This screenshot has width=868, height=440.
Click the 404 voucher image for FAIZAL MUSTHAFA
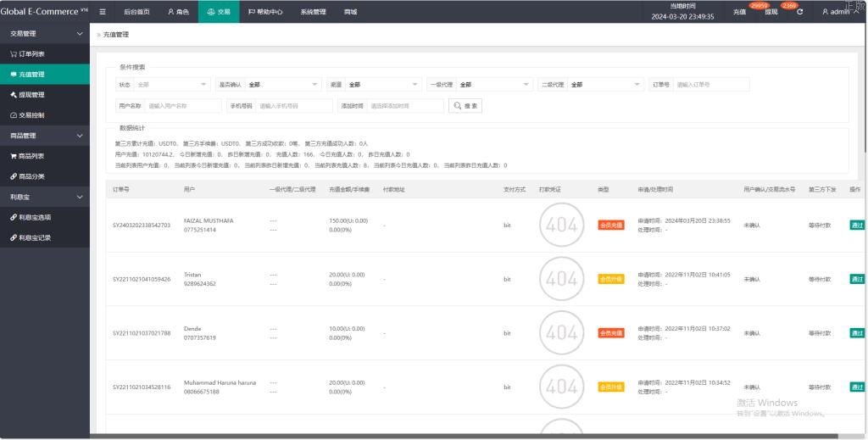point(561,226)
